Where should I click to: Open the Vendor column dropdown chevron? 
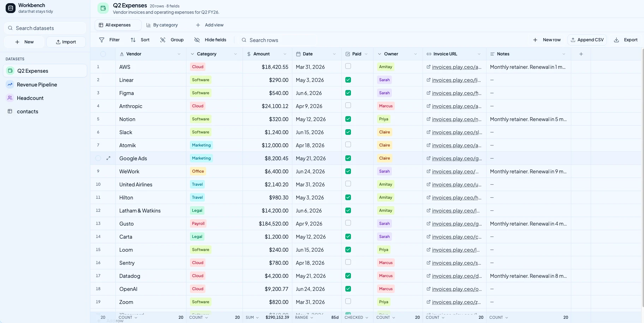pyautogui.click(x=179, y=54)
